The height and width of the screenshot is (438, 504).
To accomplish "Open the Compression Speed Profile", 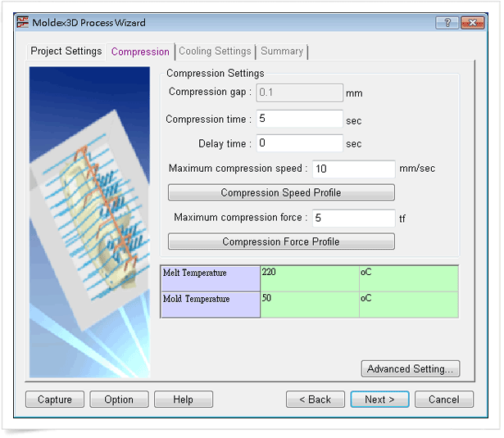I will tap(281, 192).
